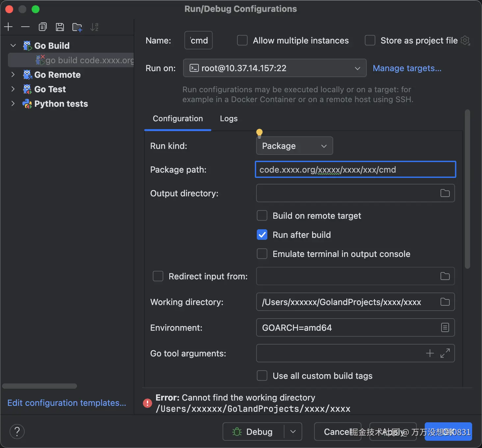Click the Remove Configuration minus icon
This screenshot has height=448, width=482.
pyautogui.click(x=25, y=27)
